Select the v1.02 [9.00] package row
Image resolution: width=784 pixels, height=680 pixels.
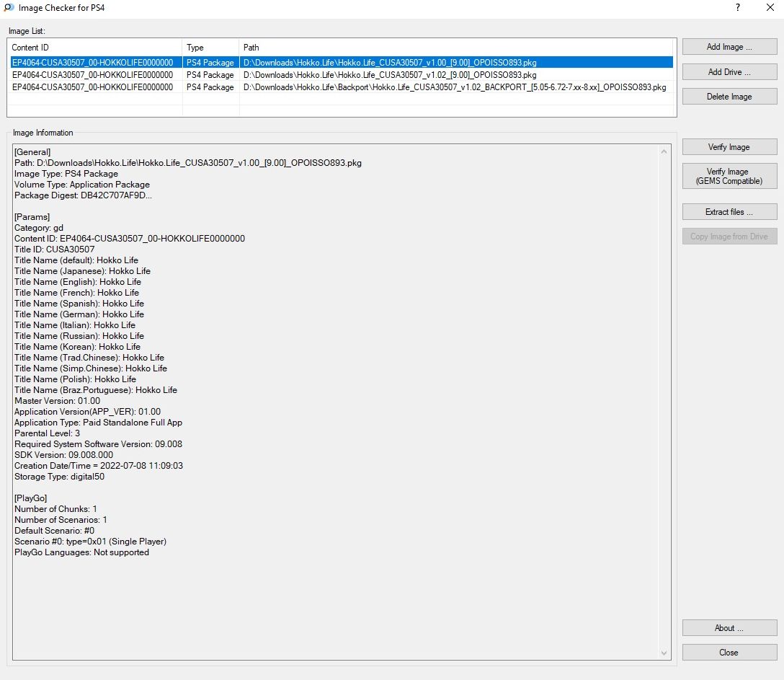click(x=342, y=74)
